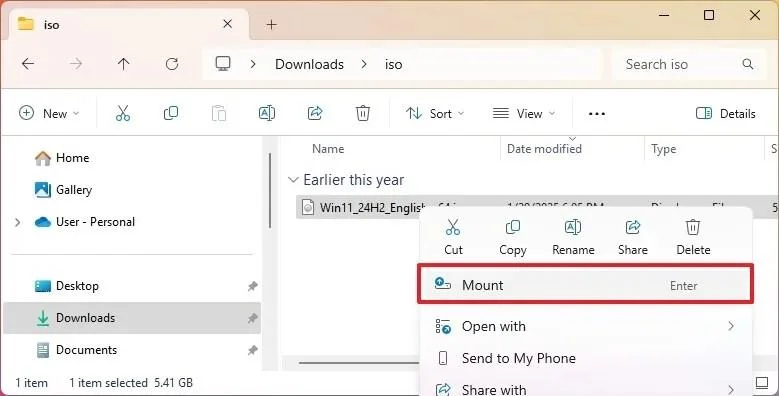Screen dimensions: 779x396
Task: Open Downloads in the navigation pane
Action: (132, 318)
